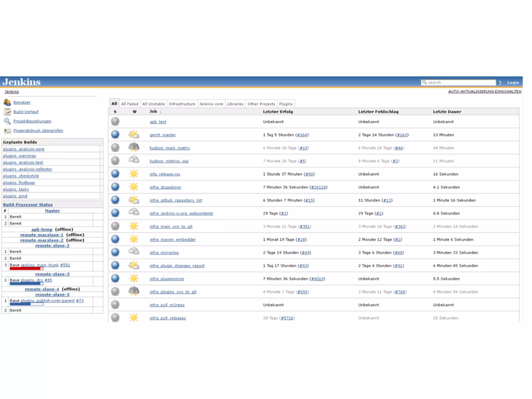Viewport: 532px width, 399px height.
Task: Click the Login link
Action: (x=513, y=83)
